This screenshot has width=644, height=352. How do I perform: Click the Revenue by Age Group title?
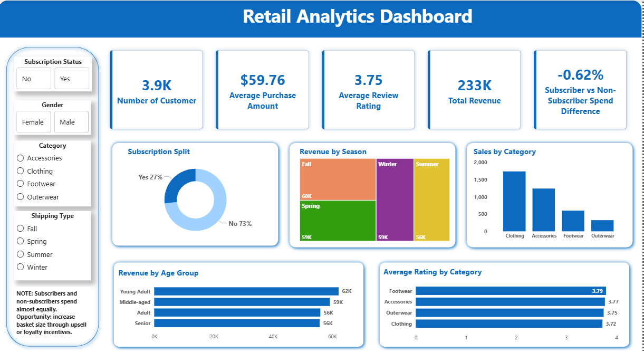[159, 273]
